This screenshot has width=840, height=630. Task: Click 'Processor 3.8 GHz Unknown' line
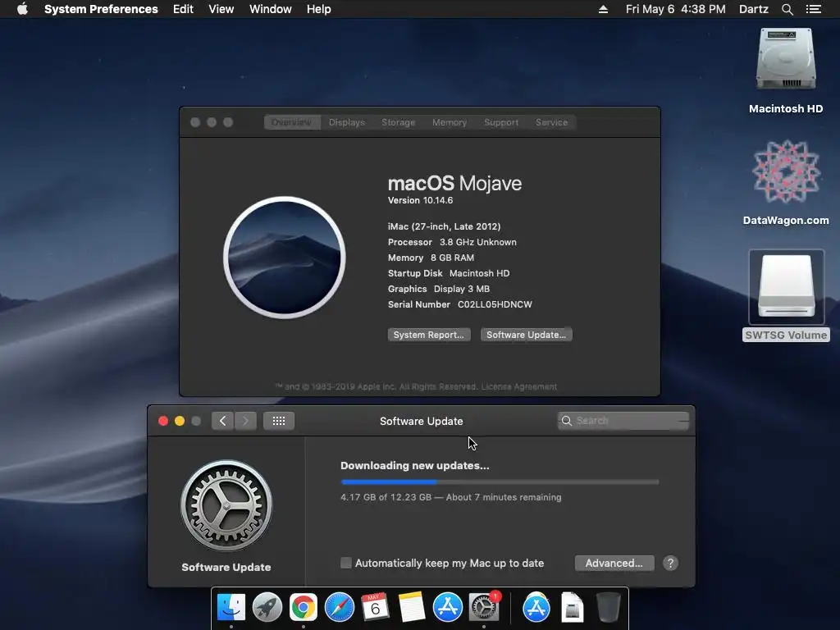click(x=452, y=242)
